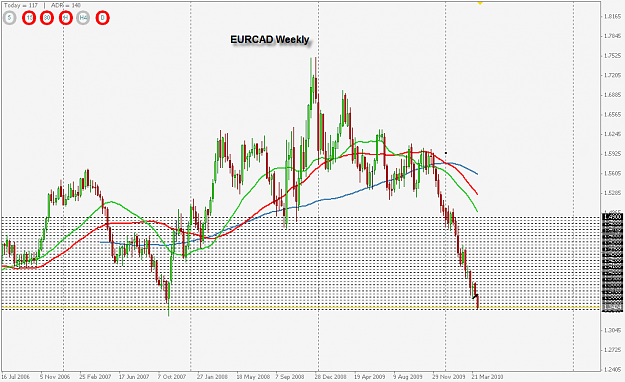This screenshot has width=625, height=382.
Task: Click the "25 Feb 2007" date label
Action: pyautogui.click(x=95, y=376)
